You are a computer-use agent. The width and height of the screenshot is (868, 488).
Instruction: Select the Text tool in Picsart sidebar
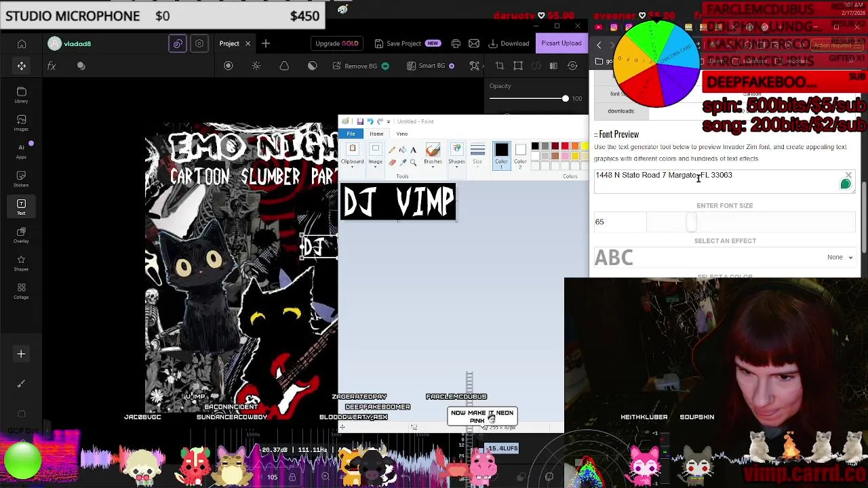(22, 207)
